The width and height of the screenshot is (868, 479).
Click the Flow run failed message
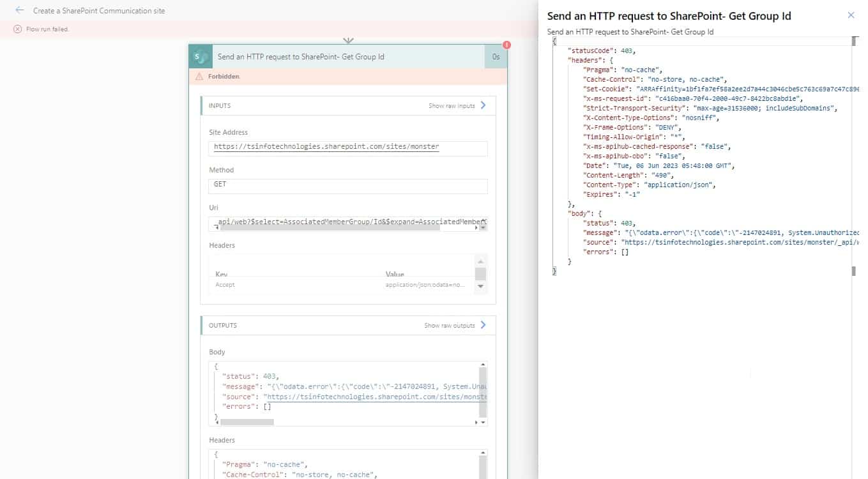(48, 29)
